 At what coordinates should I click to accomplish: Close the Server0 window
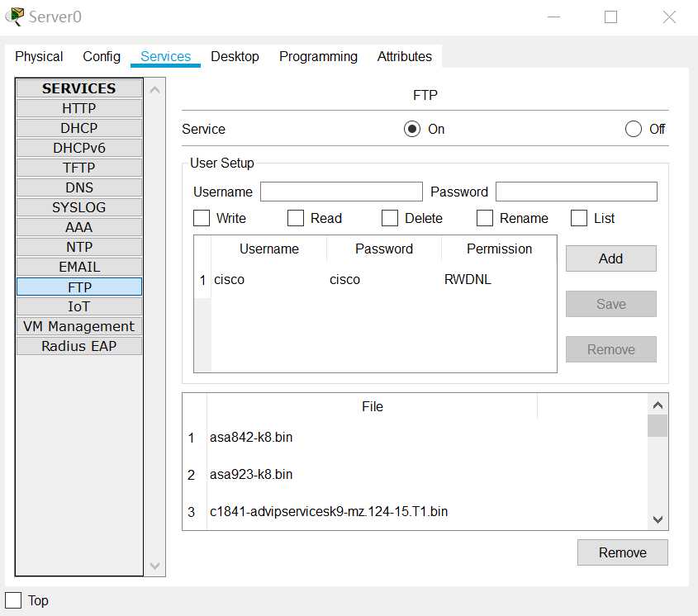tap(669, 17)
